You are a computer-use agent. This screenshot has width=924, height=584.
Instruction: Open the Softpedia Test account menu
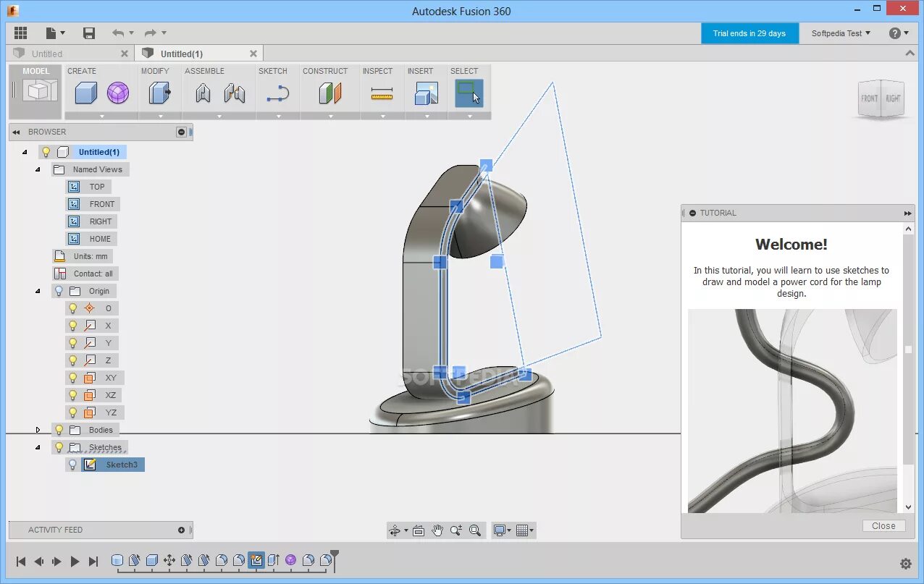click(841, 33)
